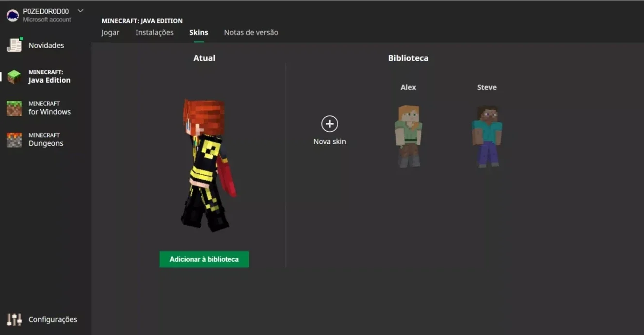The image size is (644, 335).
Task: Click the P0ZED0R0D00 account name
Action: pyautogui.click(x=46, y=11)
